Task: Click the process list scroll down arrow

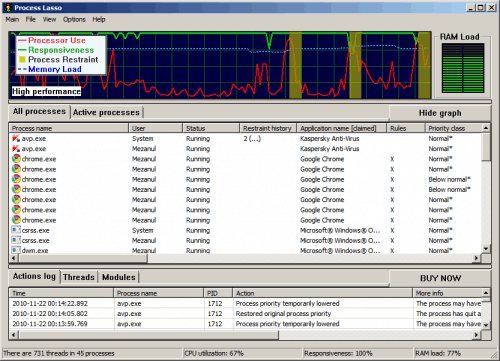Action: click(486, 249)
